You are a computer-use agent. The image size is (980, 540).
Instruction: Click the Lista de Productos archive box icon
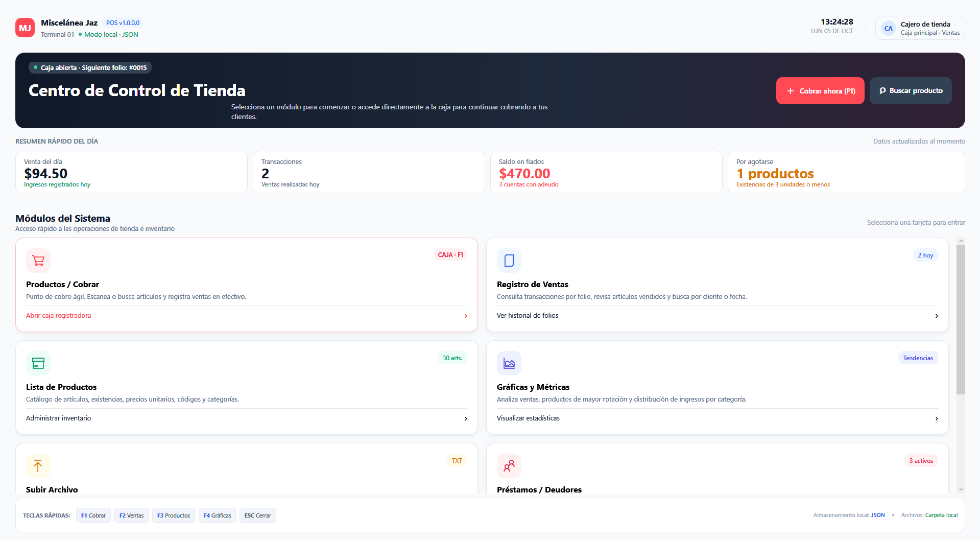pos(38,363)
